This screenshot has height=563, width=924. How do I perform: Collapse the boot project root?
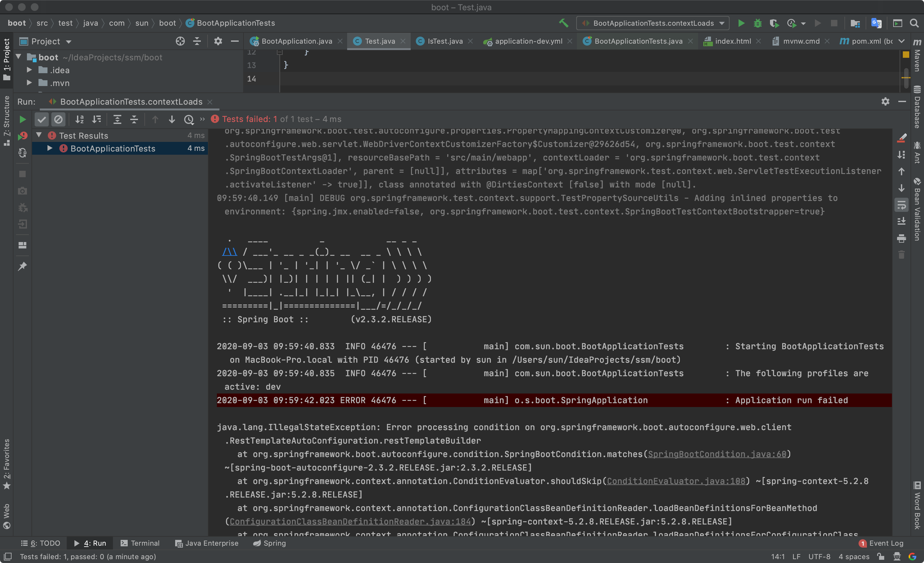point(18,57)
